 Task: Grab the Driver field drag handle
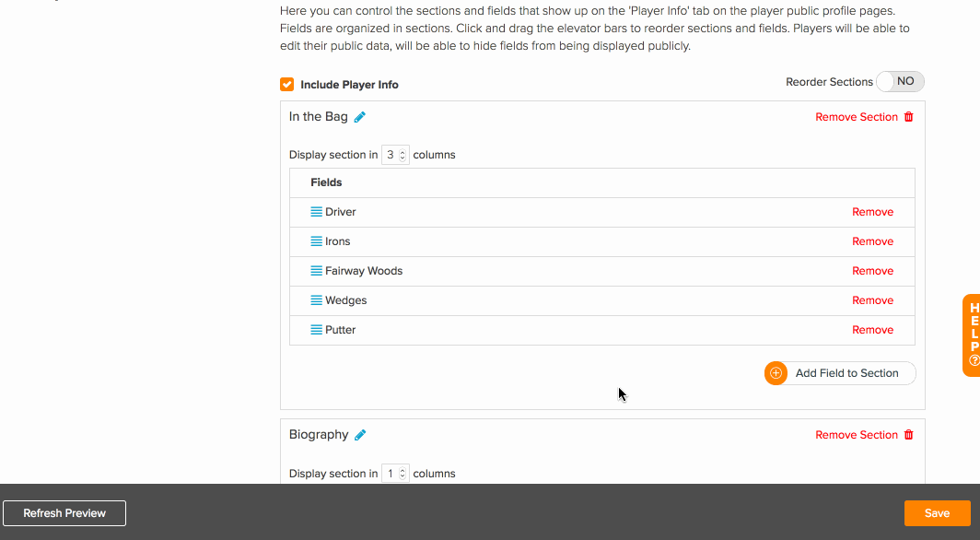click(316, 212)
